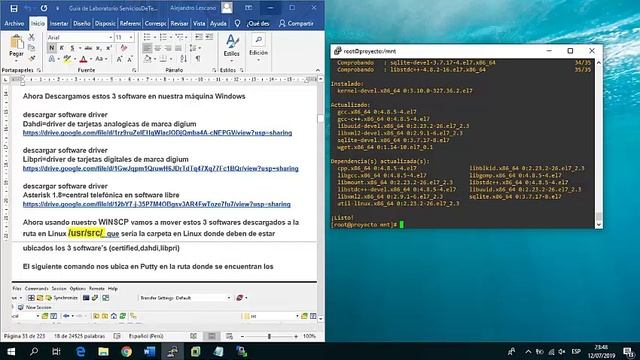Click the Align right icon
This screenshot has height=360, width=640.
(x=168, y=48)
